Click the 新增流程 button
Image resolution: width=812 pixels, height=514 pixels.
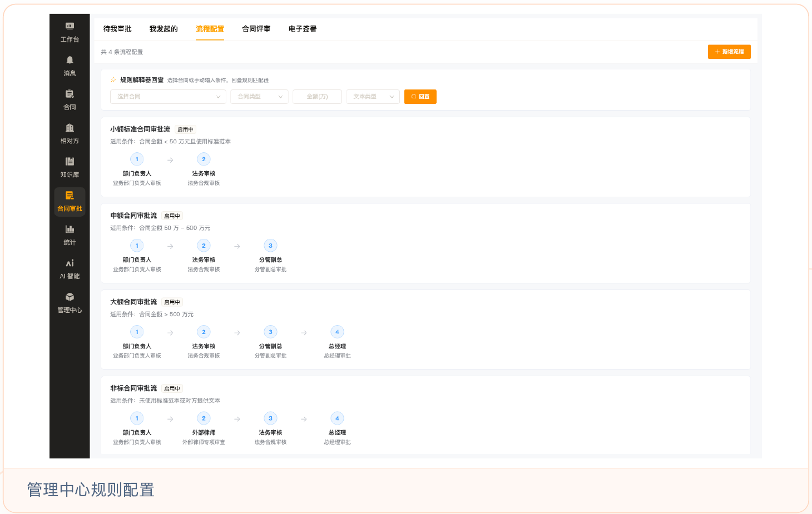tap(729, 52)
